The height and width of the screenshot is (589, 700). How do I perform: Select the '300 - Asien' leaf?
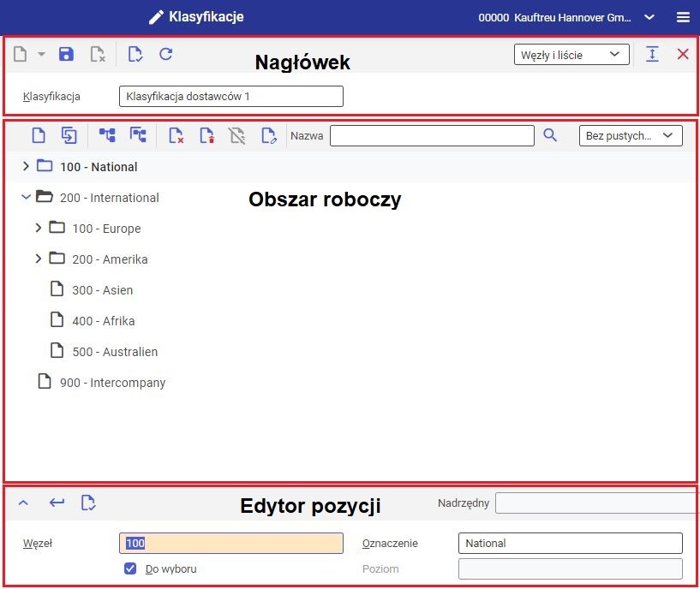[350, 289]
